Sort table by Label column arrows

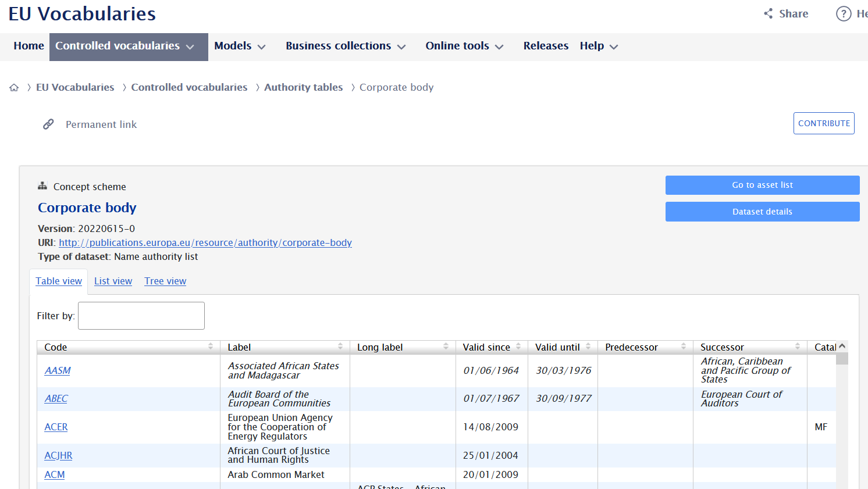[340, 347]
